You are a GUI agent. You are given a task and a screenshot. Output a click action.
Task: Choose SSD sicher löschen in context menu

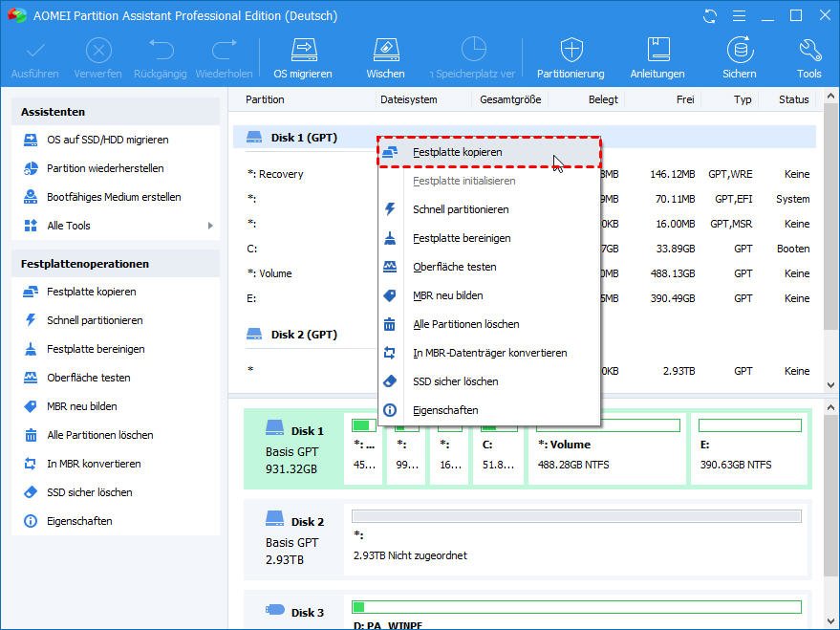(x=489, y=381)
